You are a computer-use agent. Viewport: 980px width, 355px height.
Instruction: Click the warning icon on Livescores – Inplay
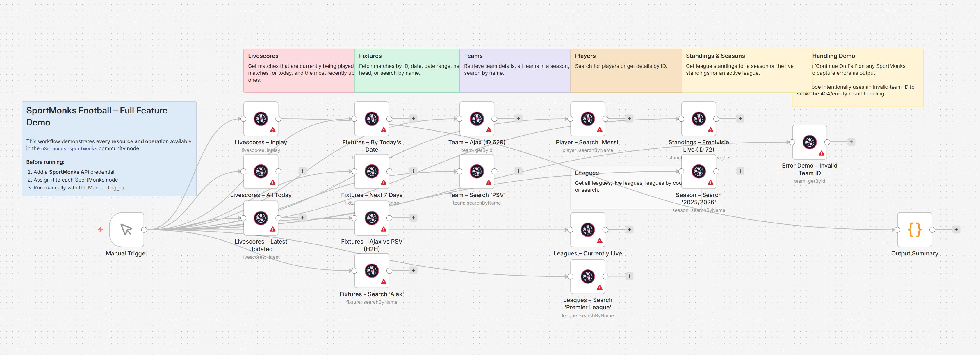pos(273,130)
